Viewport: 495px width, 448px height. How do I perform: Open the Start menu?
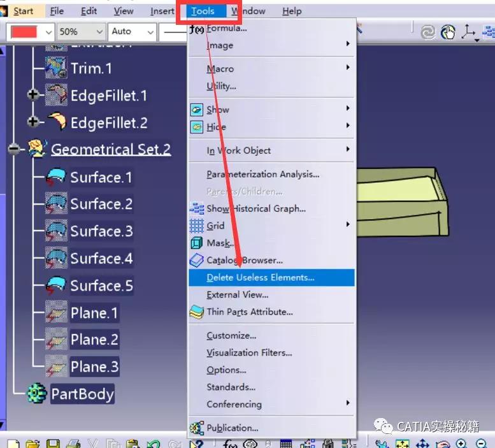[23, 11]
